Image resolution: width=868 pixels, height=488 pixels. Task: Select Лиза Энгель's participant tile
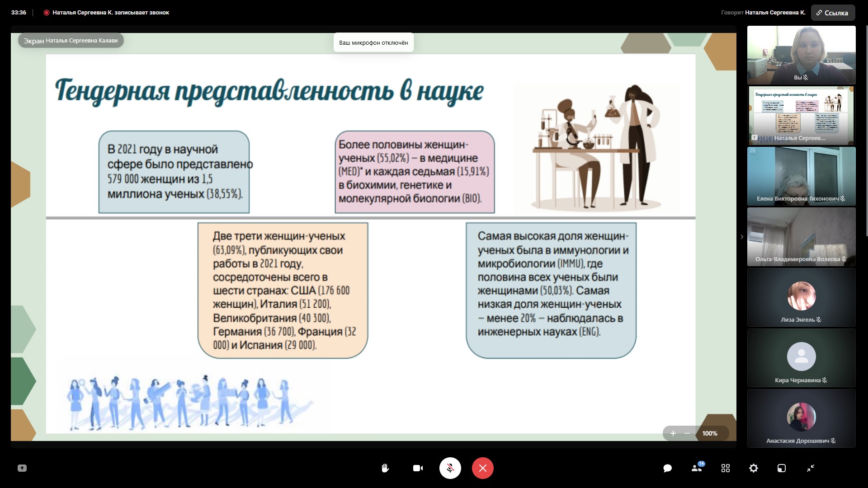(802, 297)
